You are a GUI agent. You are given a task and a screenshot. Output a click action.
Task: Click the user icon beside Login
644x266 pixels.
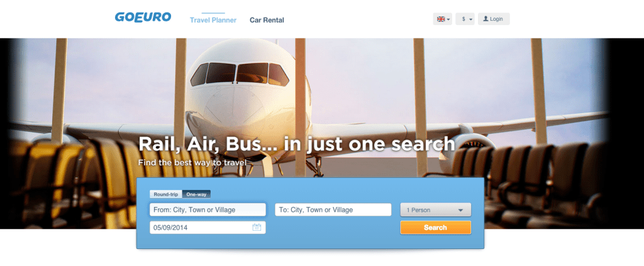[486, 19]
